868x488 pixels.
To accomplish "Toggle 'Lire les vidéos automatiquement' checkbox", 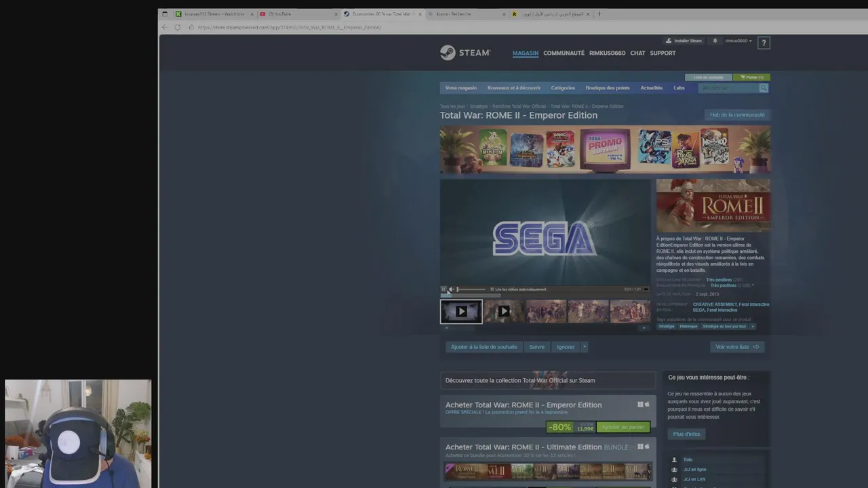I will [492, 289].
